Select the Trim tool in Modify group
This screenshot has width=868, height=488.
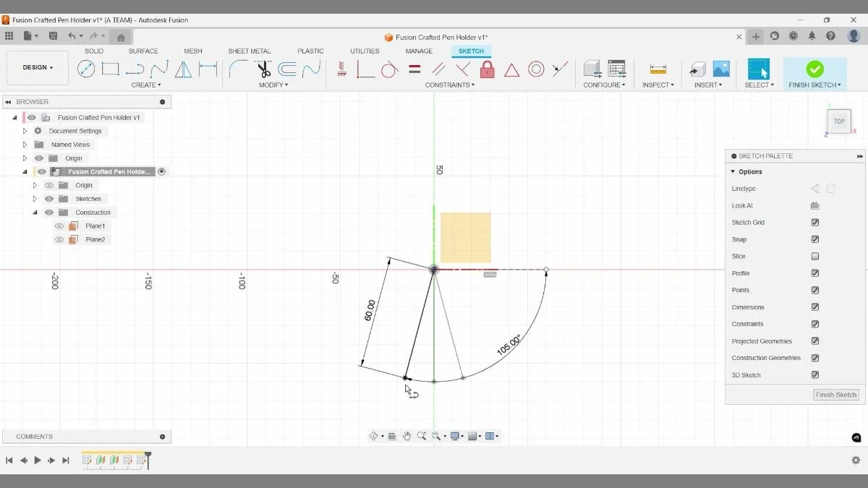(x=263, y=69)
